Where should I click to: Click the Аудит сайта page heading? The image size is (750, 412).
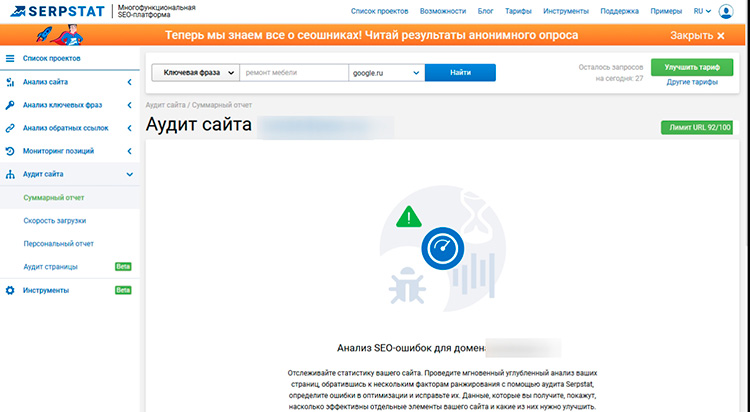[199, 124]
